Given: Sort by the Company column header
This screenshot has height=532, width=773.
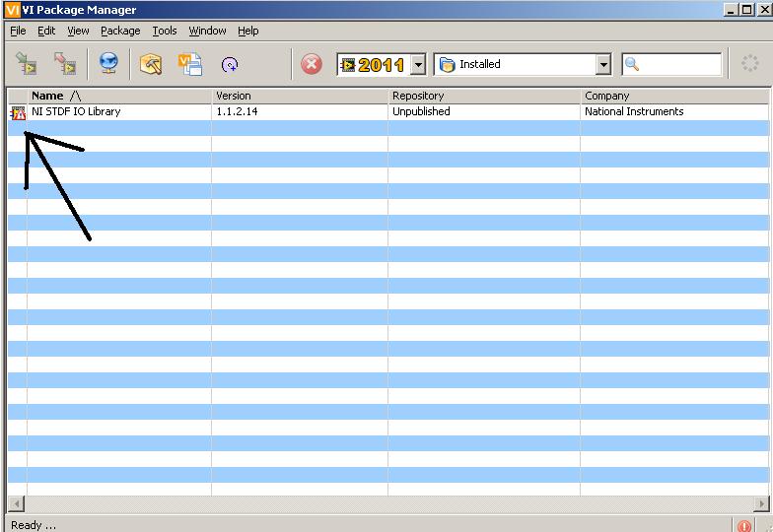Looking at the screenshot, I should 674,96.
